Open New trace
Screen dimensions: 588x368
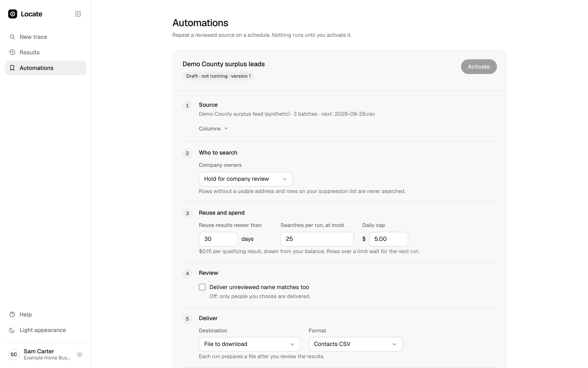click(x=46, y=37)
